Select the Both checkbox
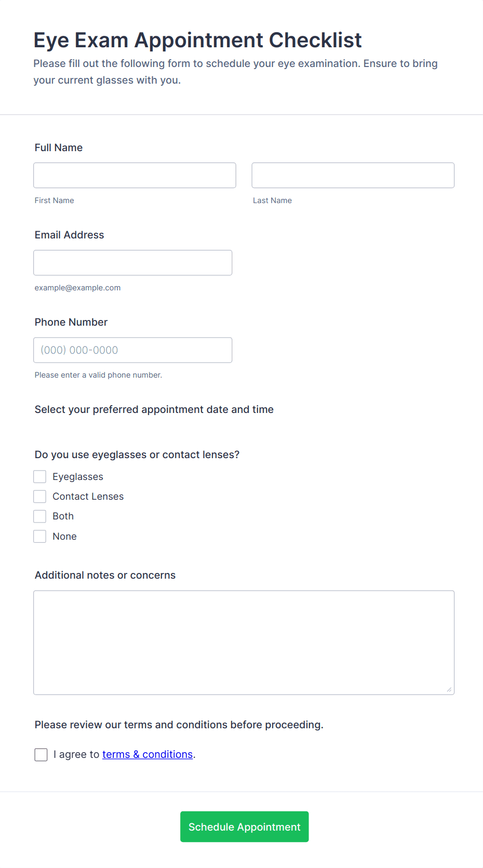 pyautogui.click(x=40, y=516)
